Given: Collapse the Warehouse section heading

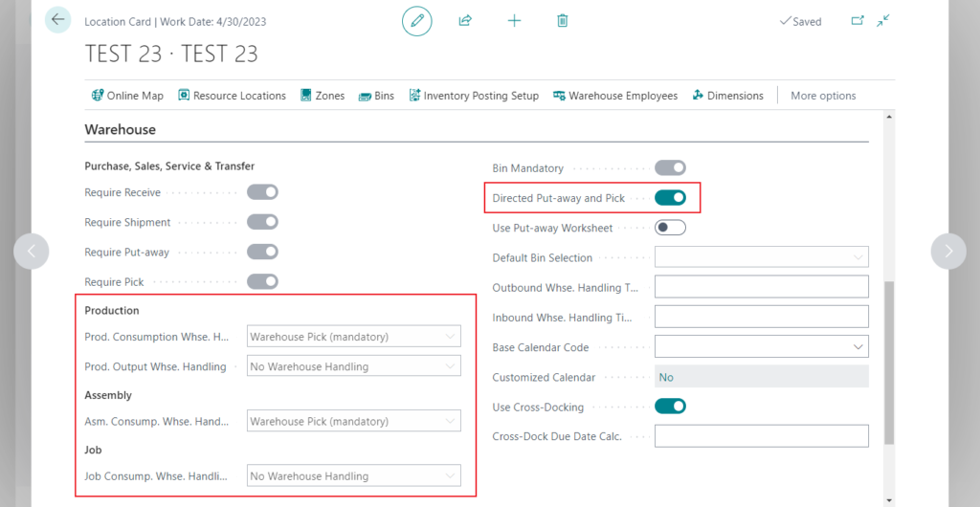Looking at the screenshot, I should 120,130.
